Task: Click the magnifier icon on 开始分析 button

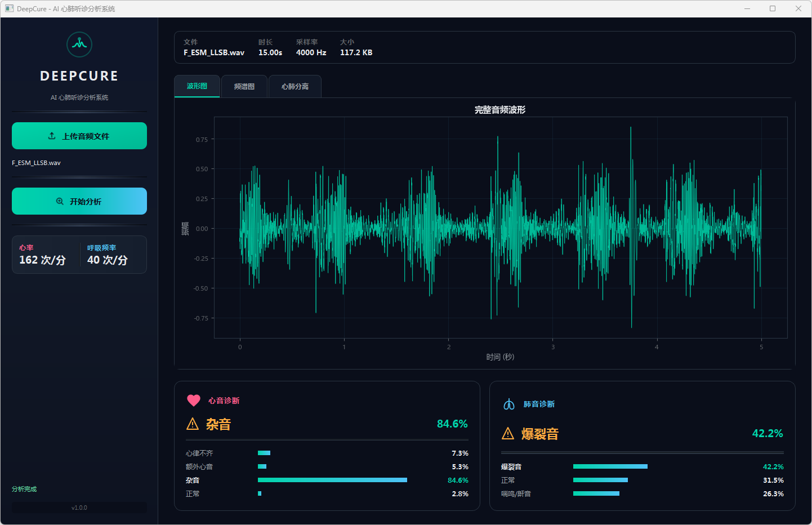Action: 60,202
